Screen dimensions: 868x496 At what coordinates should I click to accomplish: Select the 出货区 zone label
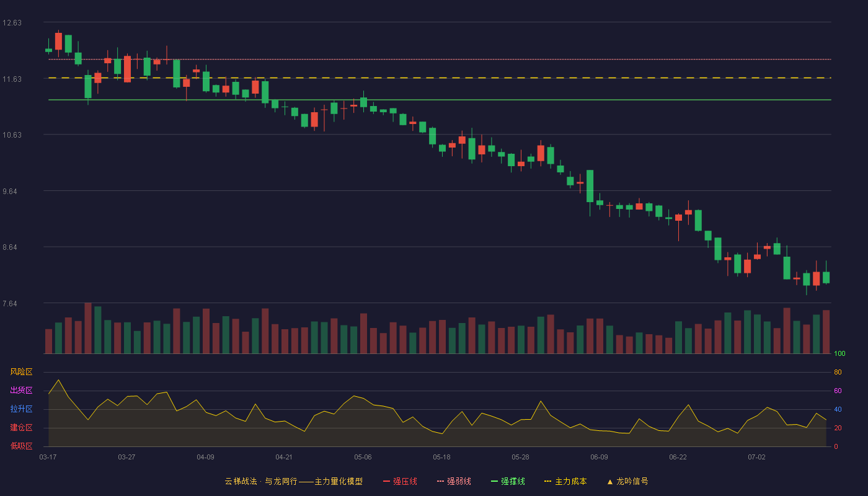[x=21, y=391]
